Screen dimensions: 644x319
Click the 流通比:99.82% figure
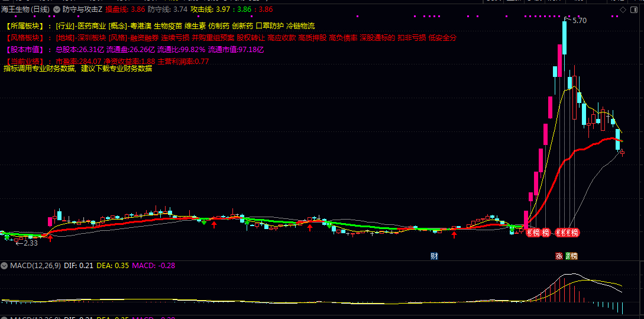(182, 50)
